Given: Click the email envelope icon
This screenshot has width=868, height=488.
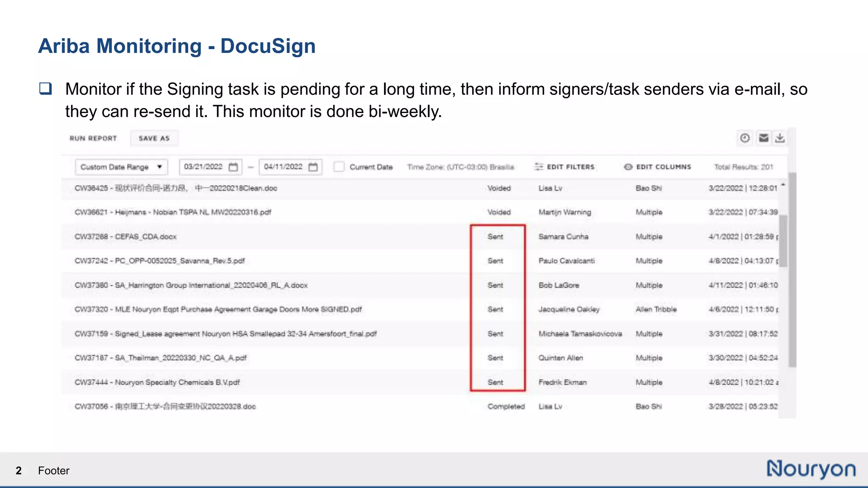Looking at the screenshot, I should click(x=764, y=138).
